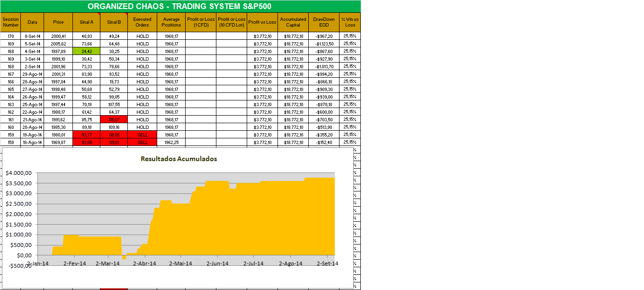Viewport: 644px width, 290px height.
Task: Click the % Win vs Loss header
Action: pyautogui.click(x=350, y=22)
